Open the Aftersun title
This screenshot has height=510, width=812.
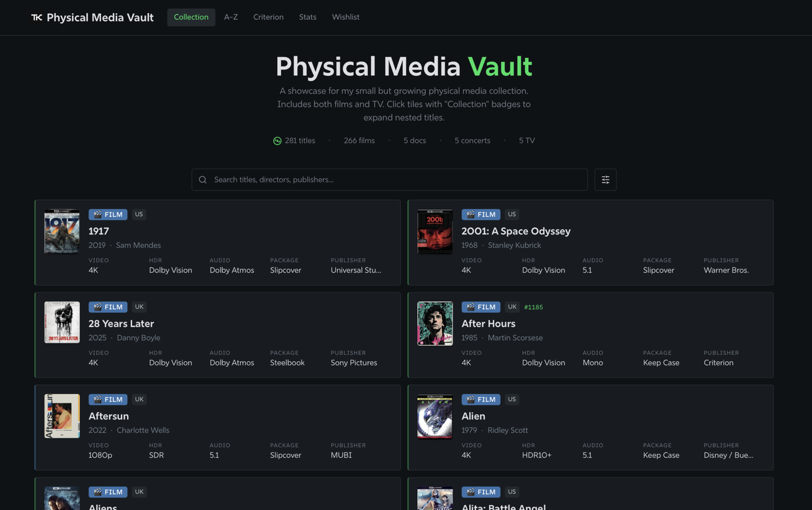pyautogui.click(x=108, y=416)
